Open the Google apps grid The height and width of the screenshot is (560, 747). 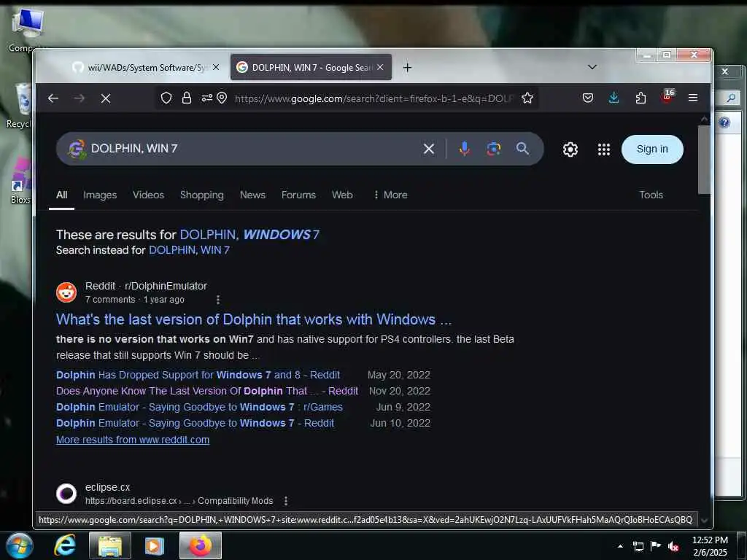point(603,149)
